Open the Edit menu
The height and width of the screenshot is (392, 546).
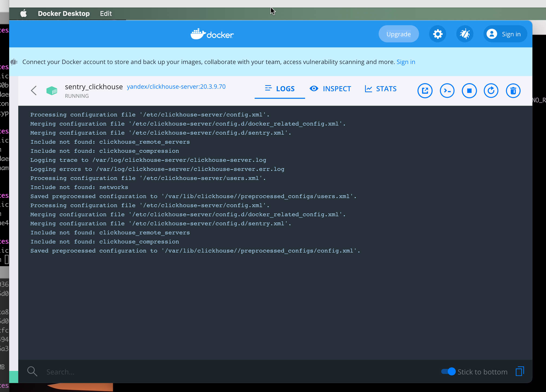106,13
